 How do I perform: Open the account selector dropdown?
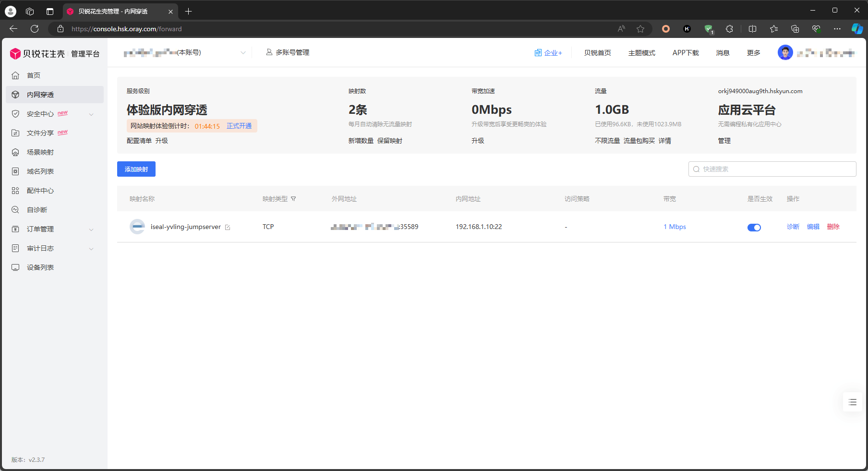[x=243, y=53]
